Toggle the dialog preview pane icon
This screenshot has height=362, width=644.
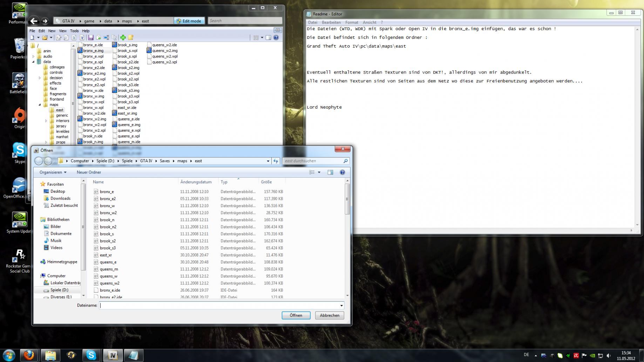(x=330, y=172)
